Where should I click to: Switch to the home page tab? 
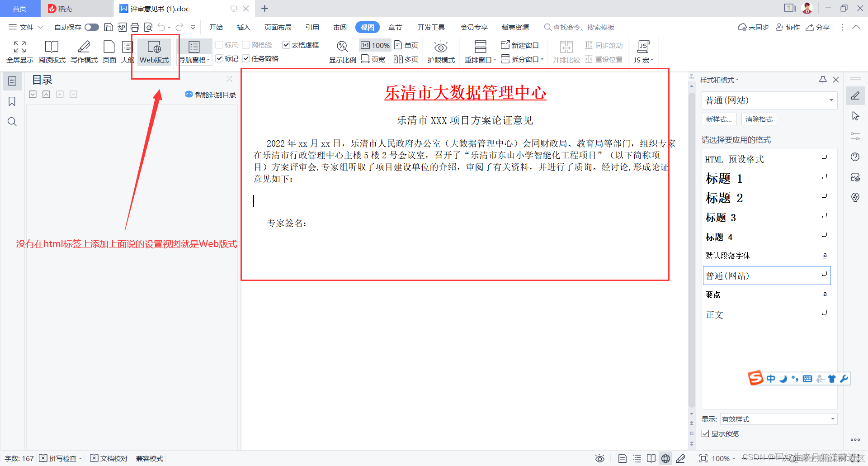20,9
